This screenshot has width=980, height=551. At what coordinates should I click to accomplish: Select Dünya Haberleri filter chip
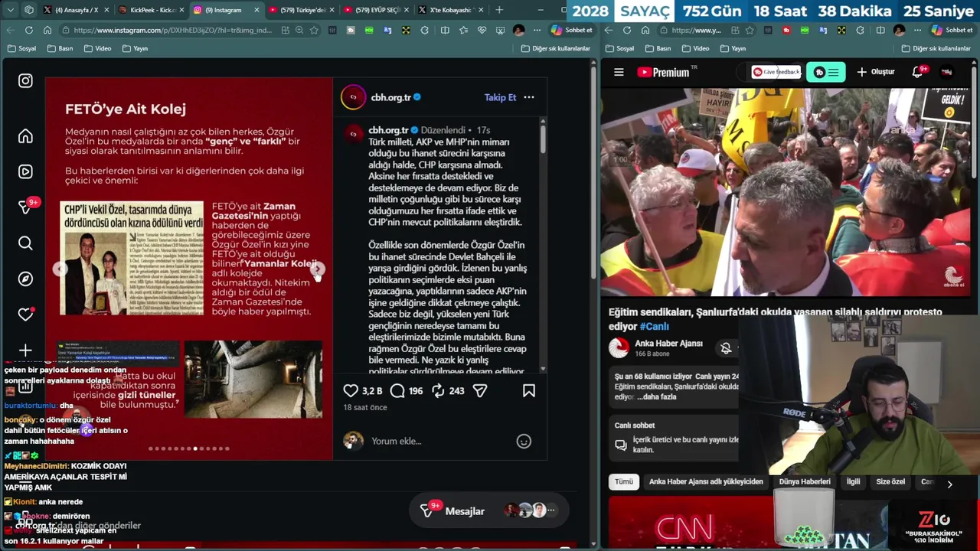click(805, 481)
